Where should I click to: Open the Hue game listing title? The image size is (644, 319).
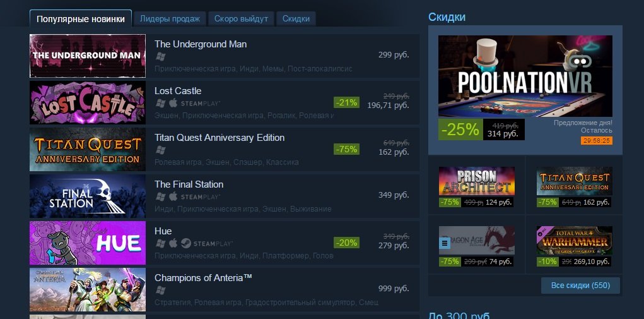pos(163,231)
